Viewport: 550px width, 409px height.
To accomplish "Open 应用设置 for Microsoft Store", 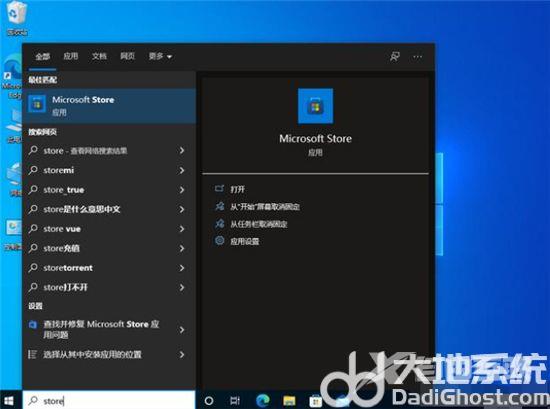I will [244, 241].
